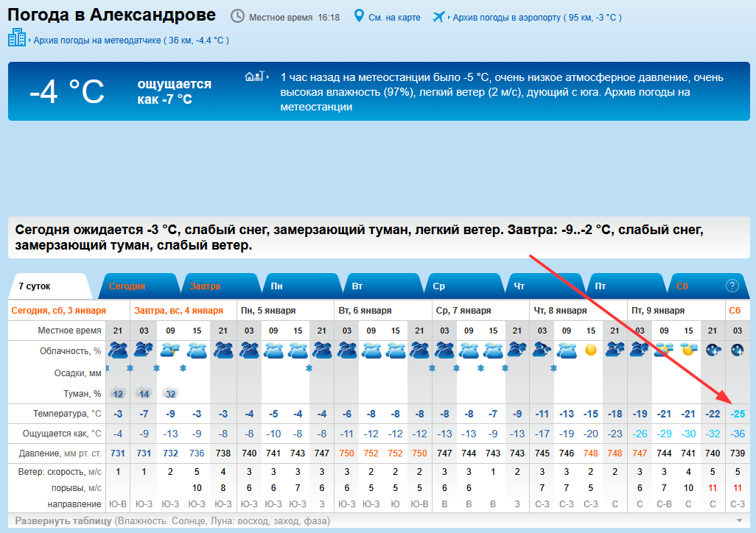Viewport: 756px width, 533px height.
Task: Open the Сб tab
Action: (x=682, y=286)
